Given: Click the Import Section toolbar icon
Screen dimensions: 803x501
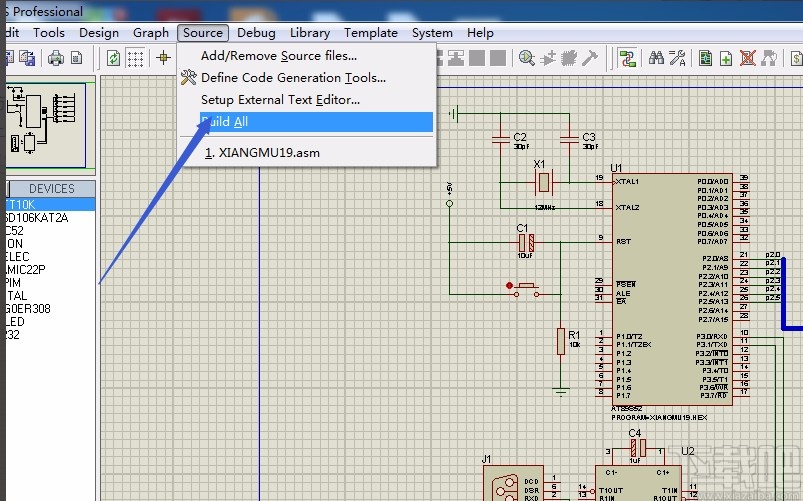Looking at the screenshot, I should point(9,58).
